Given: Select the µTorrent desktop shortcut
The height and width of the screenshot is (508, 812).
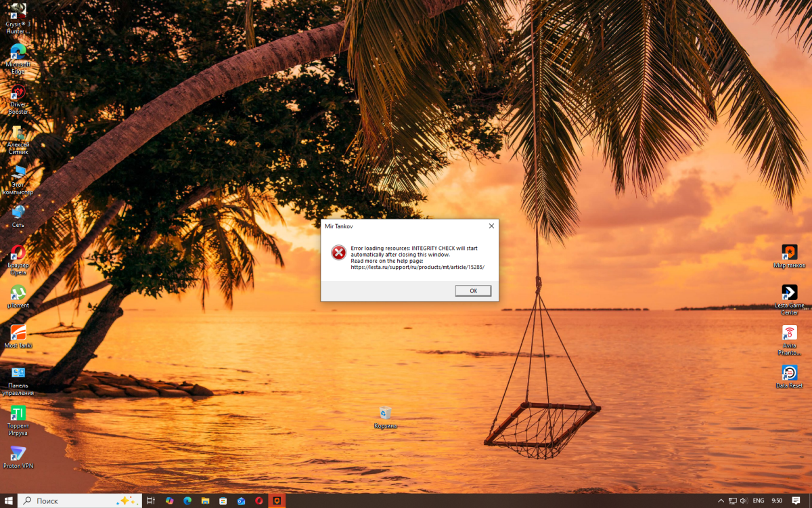Looking at the screenshot, I should [x=18, y=297].
